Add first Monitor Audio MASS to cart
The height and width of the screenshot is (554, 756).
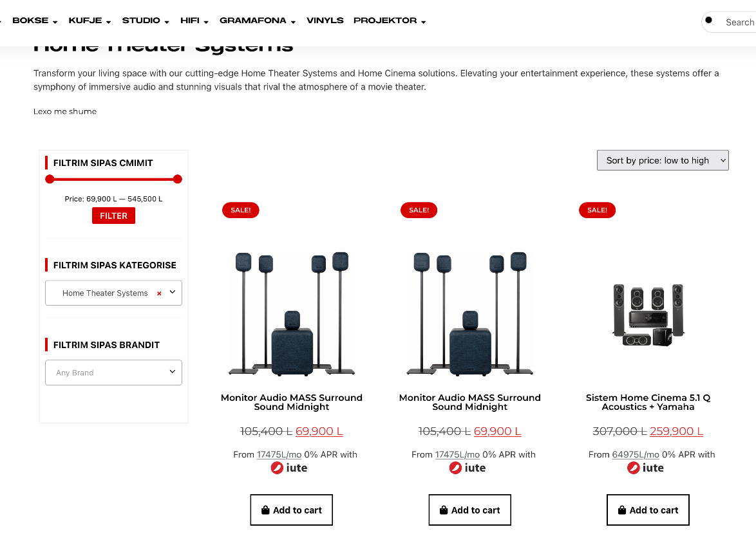[x=291, y=510]
